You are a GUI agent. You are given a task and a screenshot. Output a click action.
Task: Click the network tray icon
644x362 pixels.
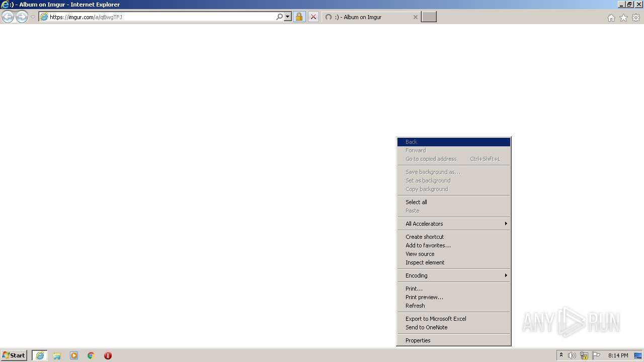tap(584, 355)
